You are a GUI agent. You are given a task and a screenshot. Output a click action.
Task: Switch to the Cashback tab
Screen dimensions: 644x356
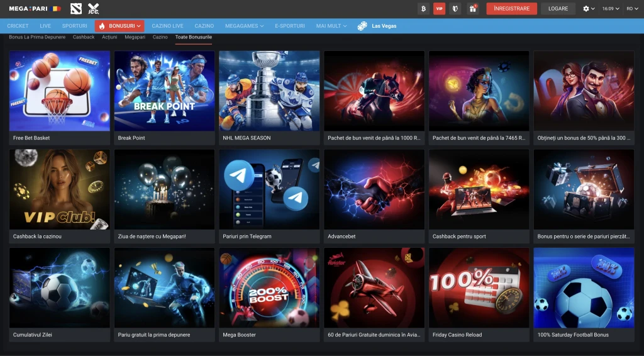click(84, 37)
